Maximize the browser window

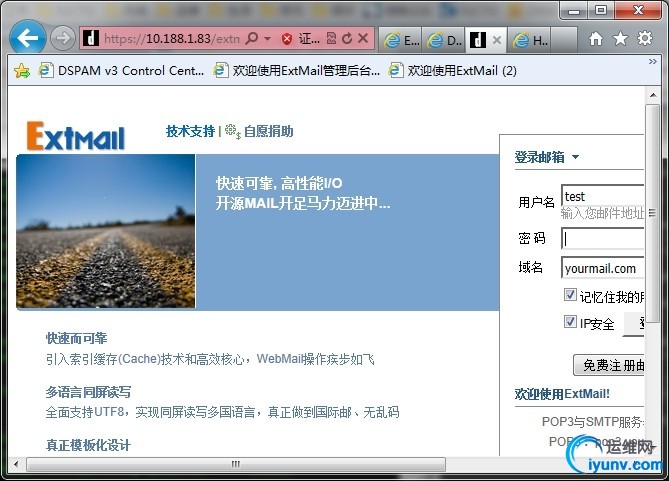601,11
